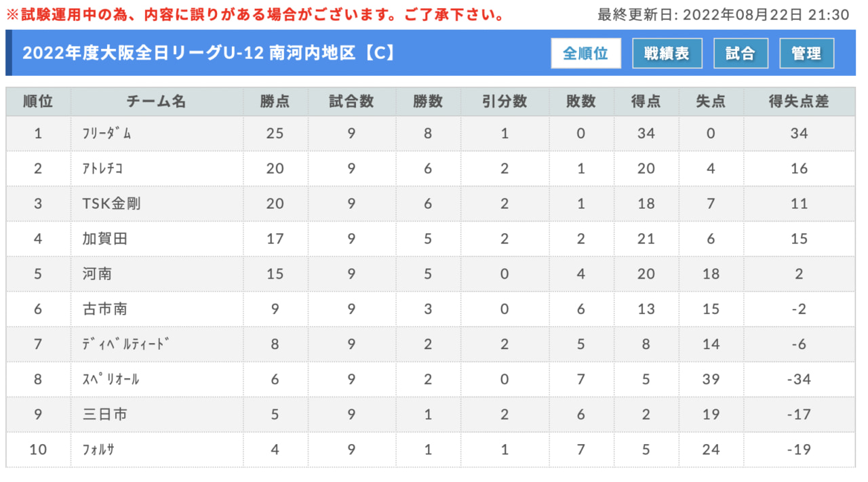Viewport: 868px width, 482px height.
Task: Click the 河南 team name
Action: point(97,274)
